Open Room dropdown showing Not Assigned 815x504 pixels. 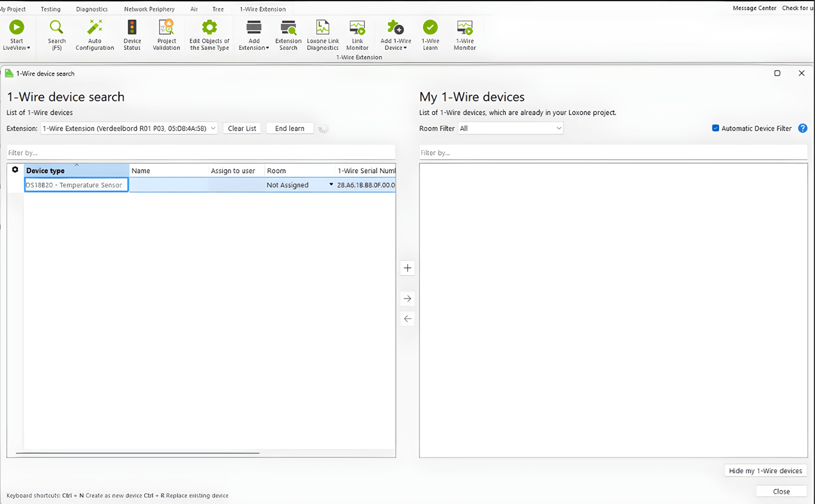331,185
